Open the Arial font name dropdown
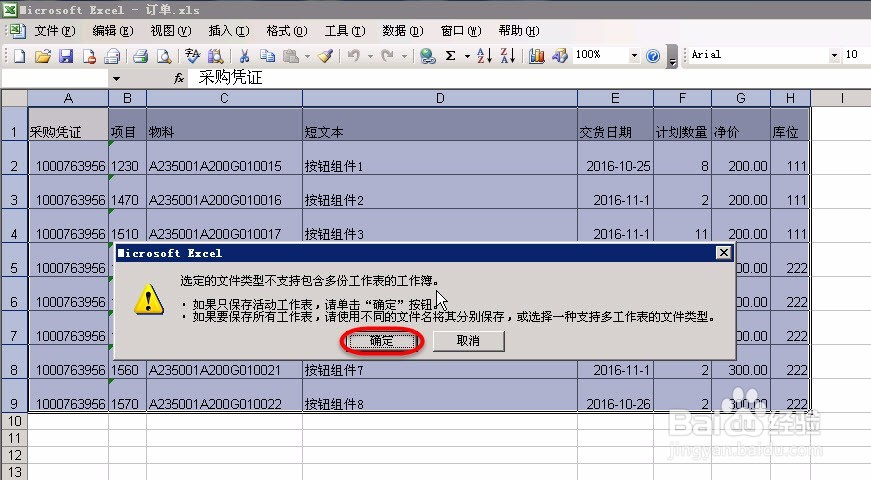 coord(834,55)
